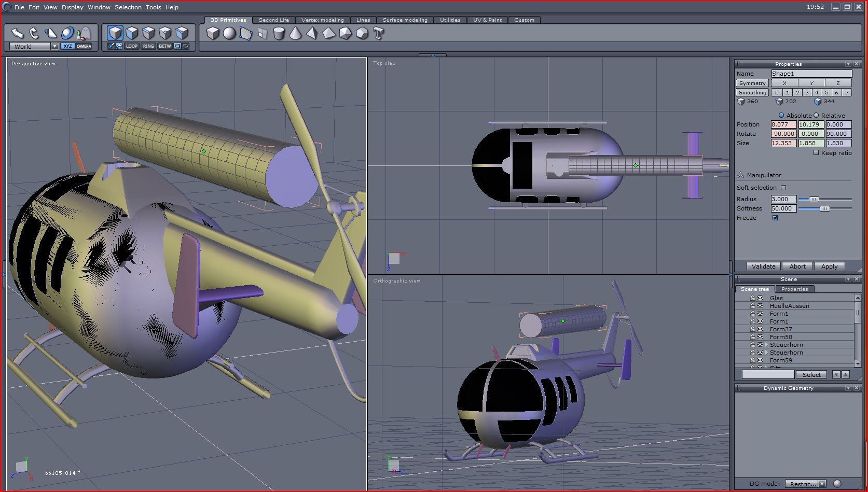Viewport: 868px width, 492px height.
Task: Select the Relative radio button
Action: tap(816, 116)
